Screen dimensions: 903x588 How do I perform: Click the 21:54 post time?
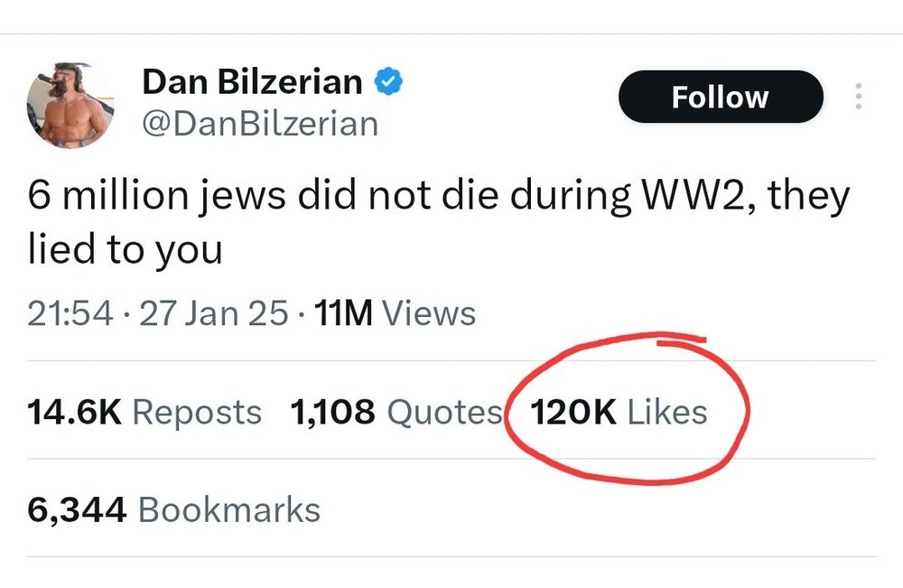(70, 313)
